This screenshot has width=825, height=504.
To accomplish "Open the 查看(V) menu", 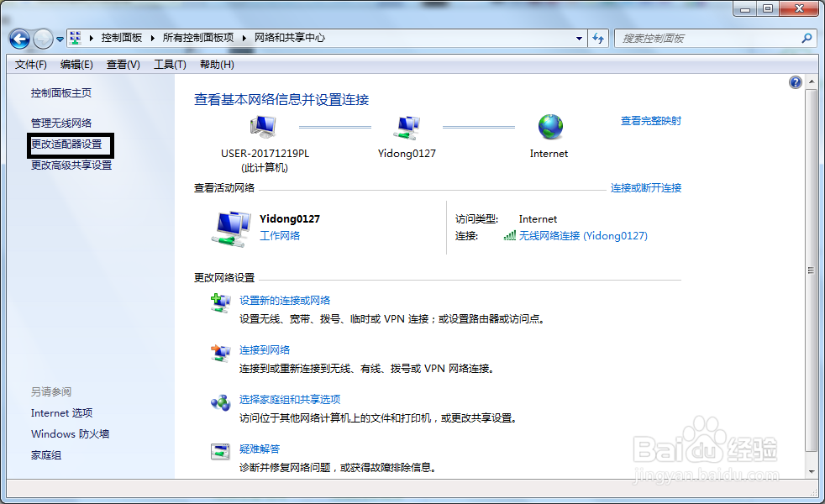I will (123, 65).
